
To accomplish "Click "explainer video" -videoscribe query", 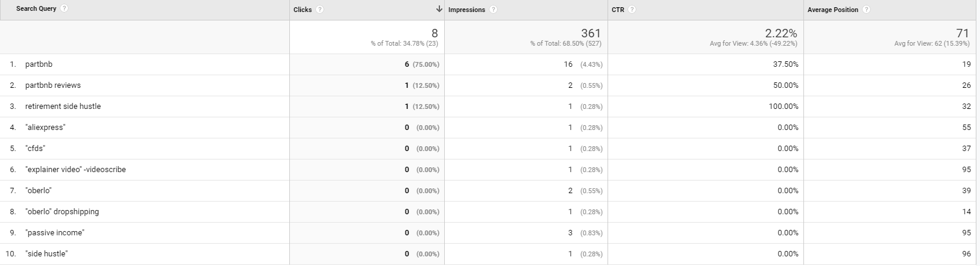I will click(x=76, y=170).
